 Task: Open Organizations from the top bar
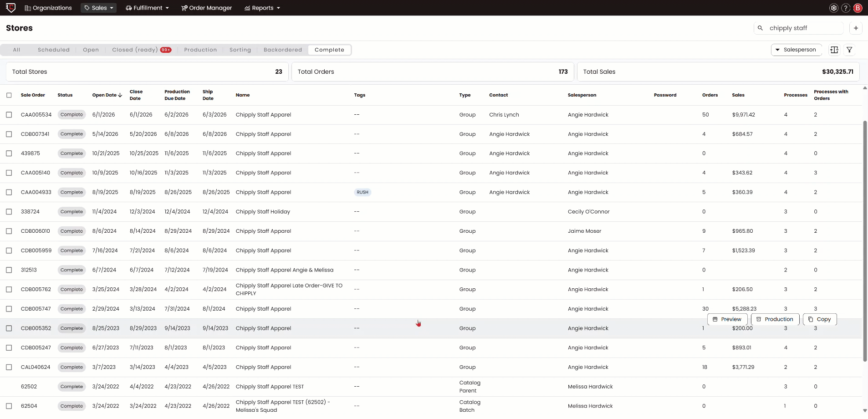tap(48, 8)
